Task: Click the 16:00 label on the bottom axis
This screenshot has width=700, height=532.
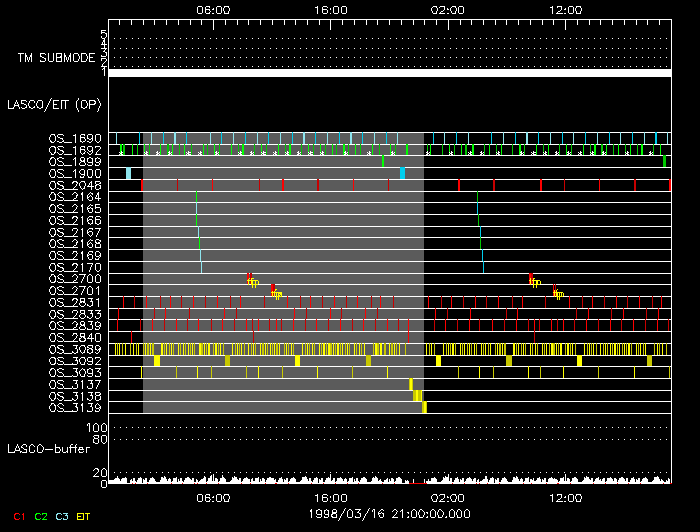Action: tap(331, 498)
